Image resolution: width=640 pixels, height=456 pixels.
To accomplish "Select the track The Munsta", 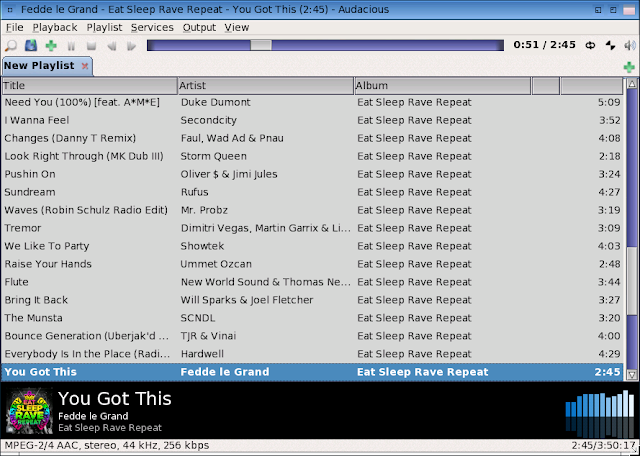I will pyautogui.click(x=312, y=318).
